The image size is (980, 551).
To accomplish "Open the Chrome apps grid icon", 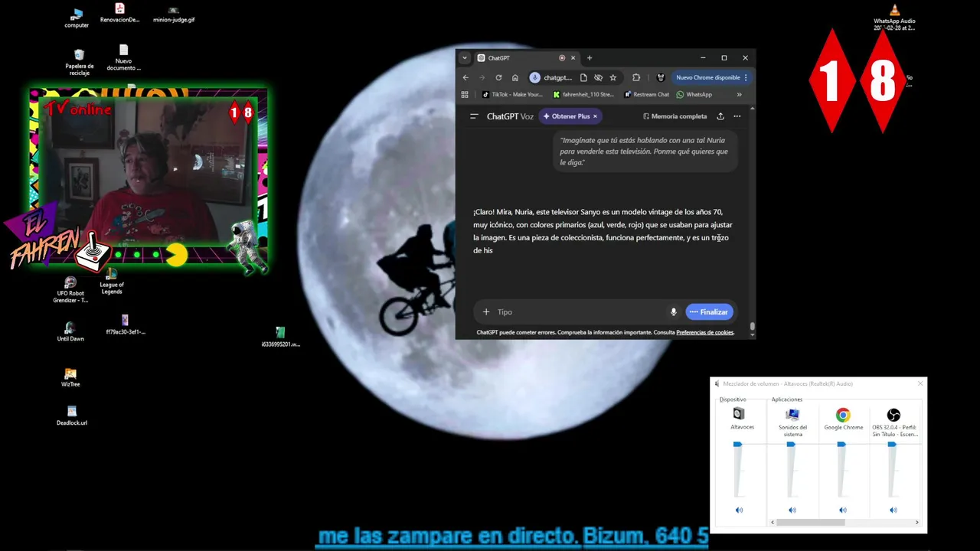I will coord(465,95).
